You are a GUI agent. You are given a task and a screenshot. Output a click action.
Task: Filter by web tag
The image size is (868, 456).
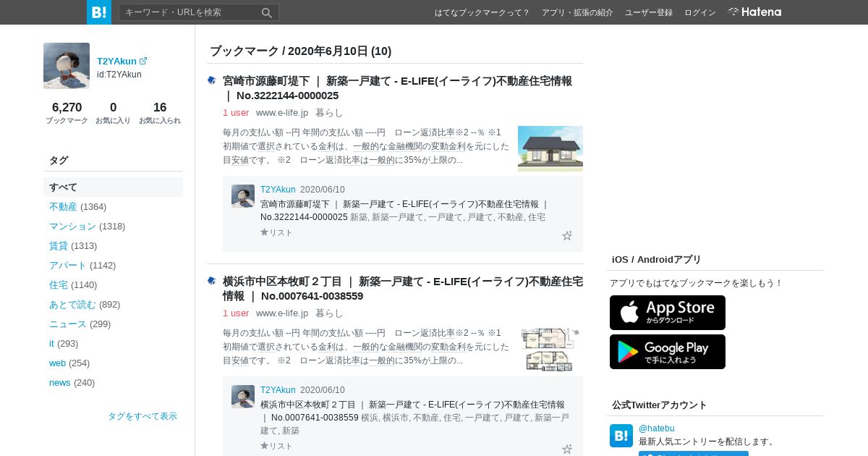57,363
